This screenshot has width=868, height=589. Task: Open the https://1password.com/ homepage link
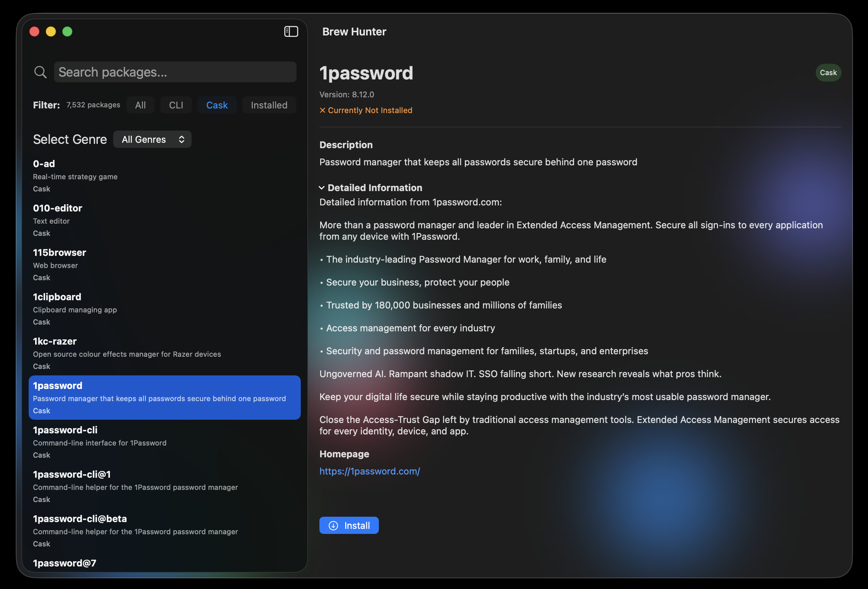[370, 471]
